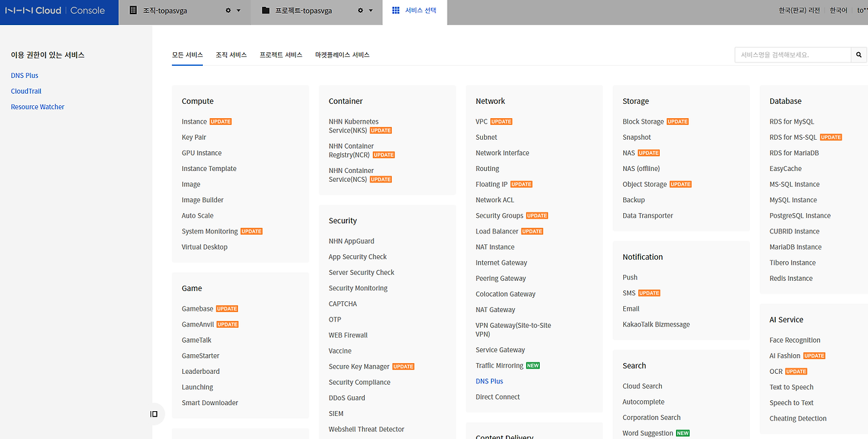Viewport: 868px width, 439px height.
Task: Open Security Groups service
Action: pos(499,216)
